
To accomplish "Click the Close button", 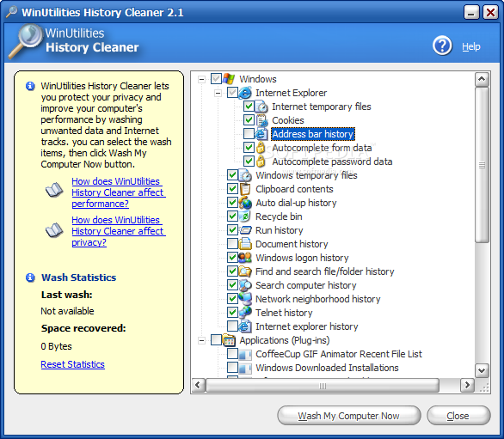I will click(458, 416).
